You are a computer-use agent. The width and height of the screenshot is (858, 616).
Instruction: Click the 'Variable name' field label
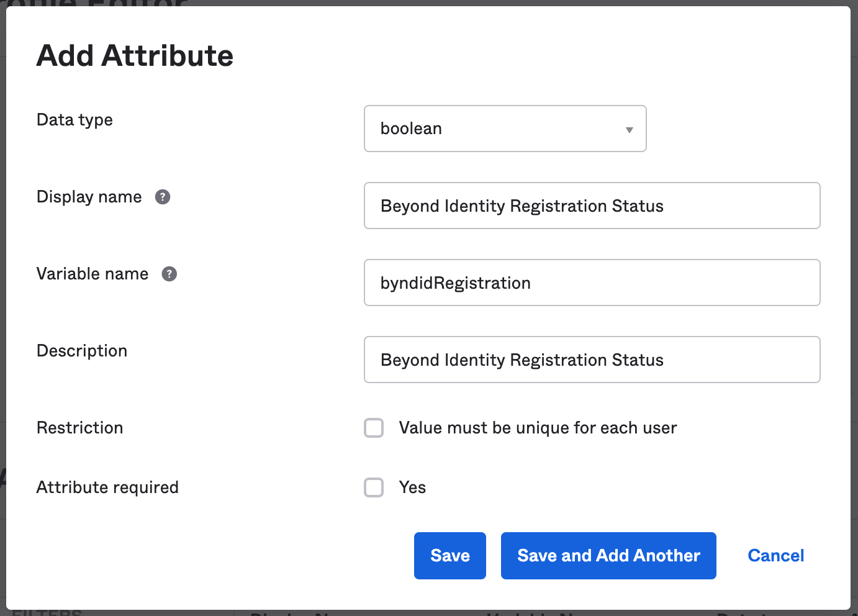tap(93, 274)
